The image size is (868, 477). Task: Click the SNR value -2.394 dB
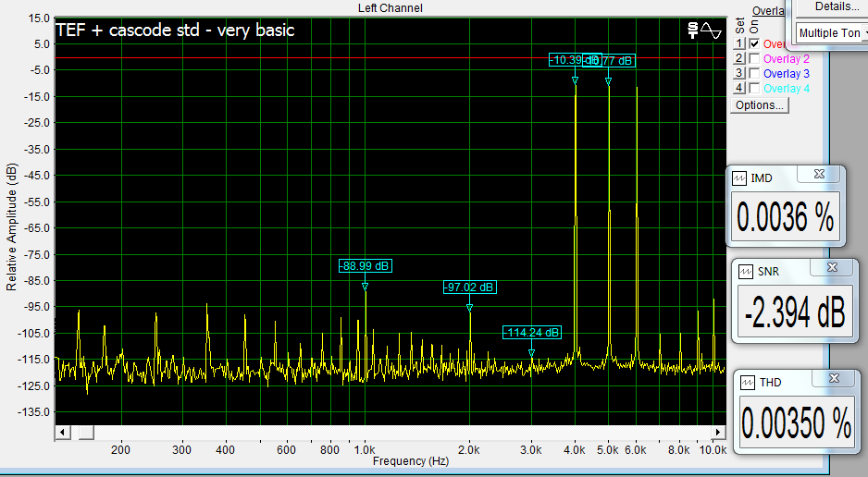tap(795, 312)
